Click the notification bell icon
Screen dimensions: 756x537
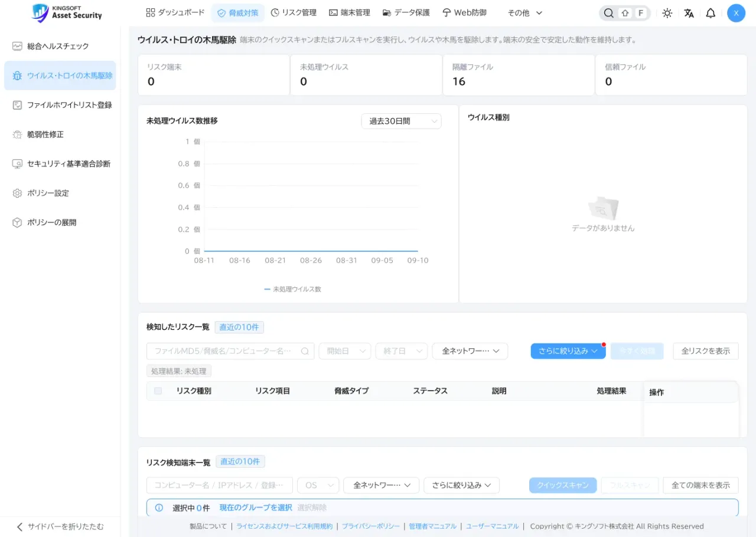click(x=711, y=13)
